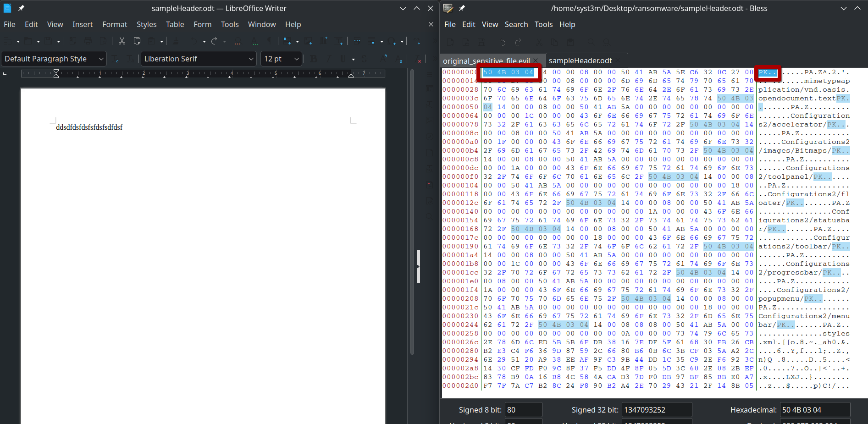Viewport: 868px width, 424px height.
Task: Click the Hexadecimal value field
Action: (815, 410)
